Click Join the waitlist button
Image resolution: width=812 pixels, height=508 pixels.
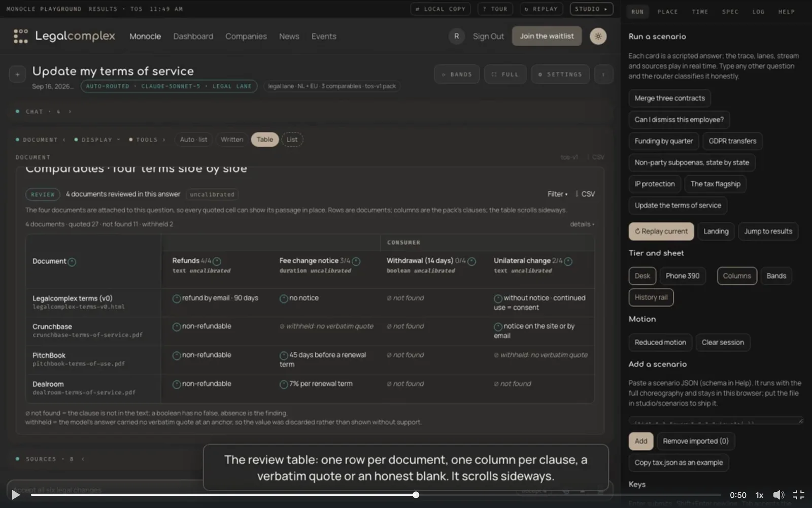(x=547, y=36)
